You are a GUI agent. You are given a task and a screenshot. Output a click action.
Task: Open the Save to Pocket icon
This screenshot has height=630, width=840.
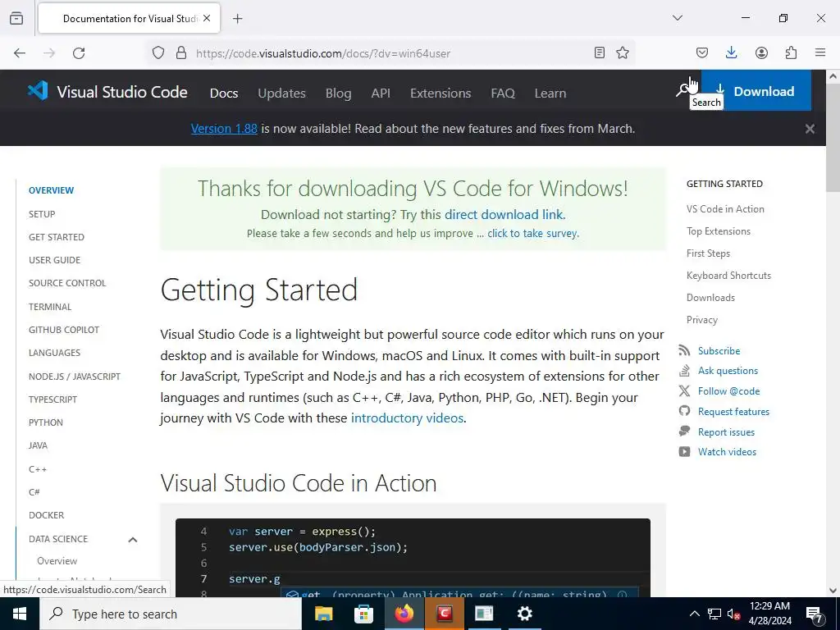click(702, 52)
